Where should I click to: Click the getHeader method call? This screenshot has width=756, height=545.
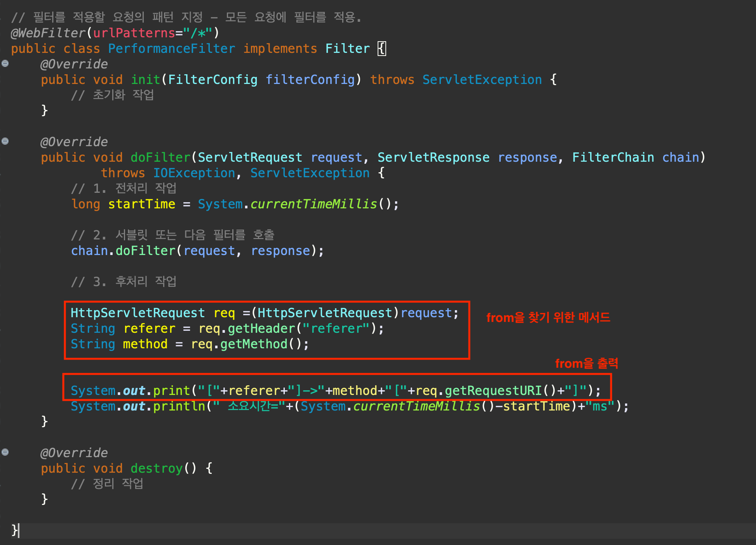261,328
